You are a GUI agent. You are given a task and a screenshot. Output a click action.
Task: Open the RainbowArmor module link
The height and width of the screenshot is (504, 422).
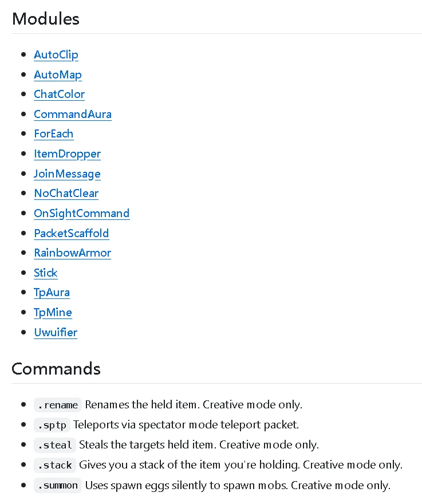pos(73,253)
